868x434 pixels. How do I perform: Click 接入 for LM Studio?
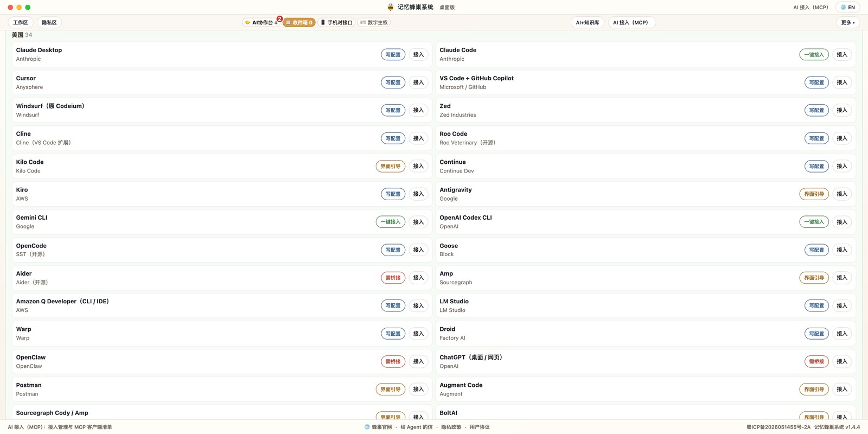click(x=842, y=306)
